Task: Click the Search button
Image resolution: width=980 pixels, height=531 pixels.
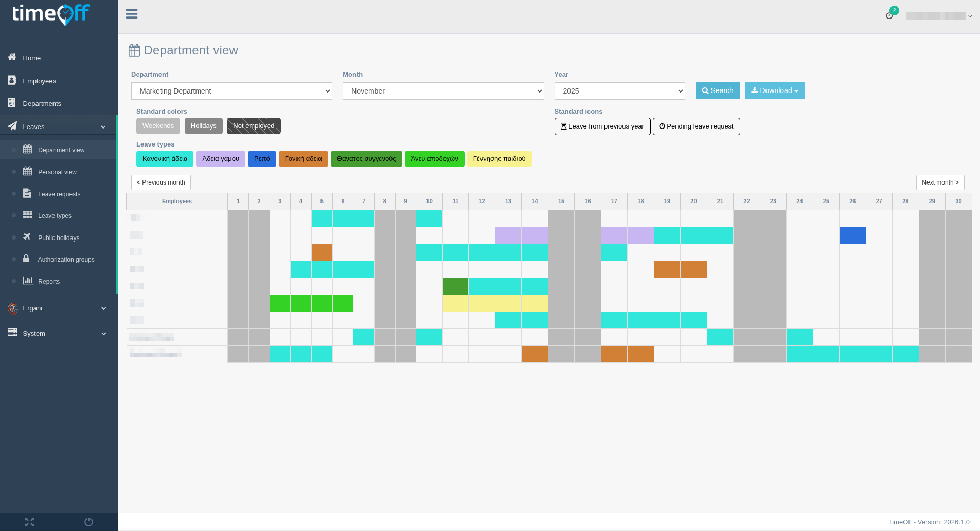Action: pyautogui.click(x=718, y=90)
